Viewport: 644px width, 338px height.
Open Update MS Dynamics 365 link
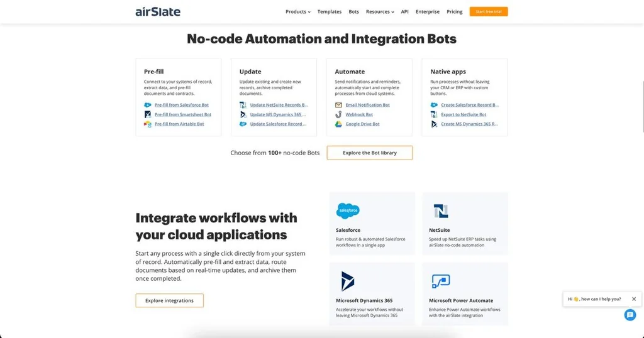pos(277,114)
